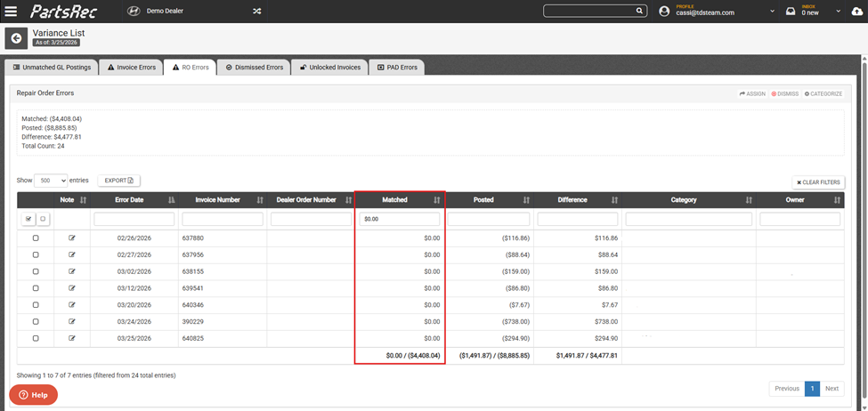Screen dimensions: 868x411
Task: Edit note for invoice 639541
Action: pos(71,287)
